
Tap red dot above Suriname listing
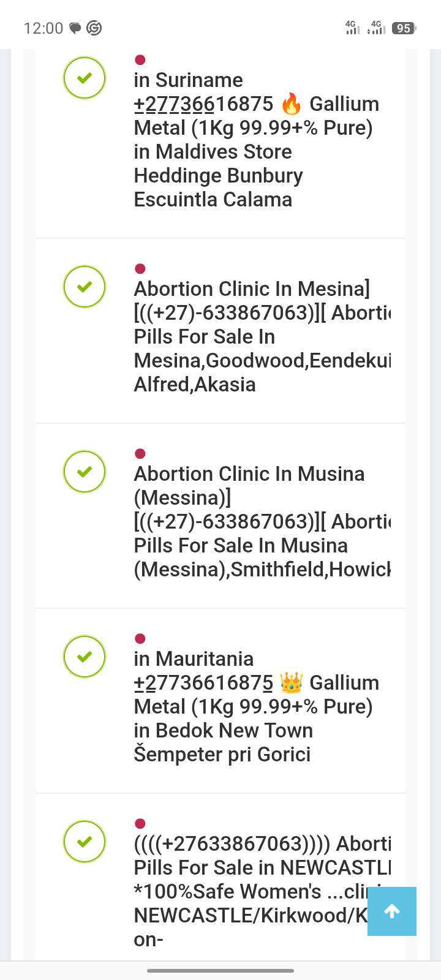tap(140, 60)
